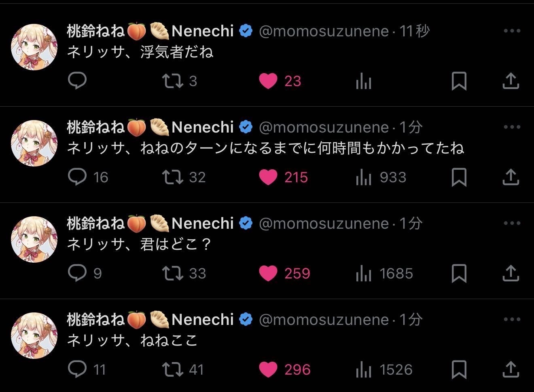Screen dimensions: 534x392
Task: Open profile avatar on the 君はどこ？ tweet
Action: tap(34, 239)
